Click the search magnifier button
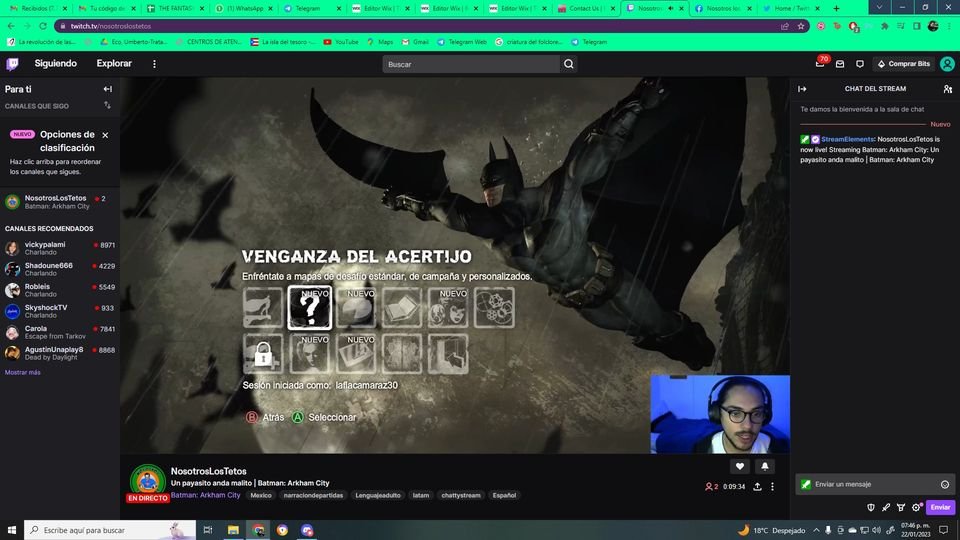This screenshot has height=540, width=960. pyautogui.click(x=569, y=64)
